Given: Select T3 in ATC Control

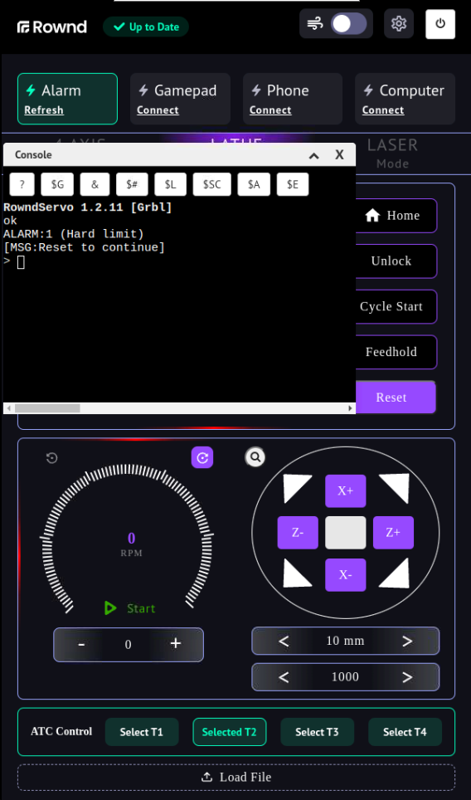Looking at the screenshot, I should [317, 732].
